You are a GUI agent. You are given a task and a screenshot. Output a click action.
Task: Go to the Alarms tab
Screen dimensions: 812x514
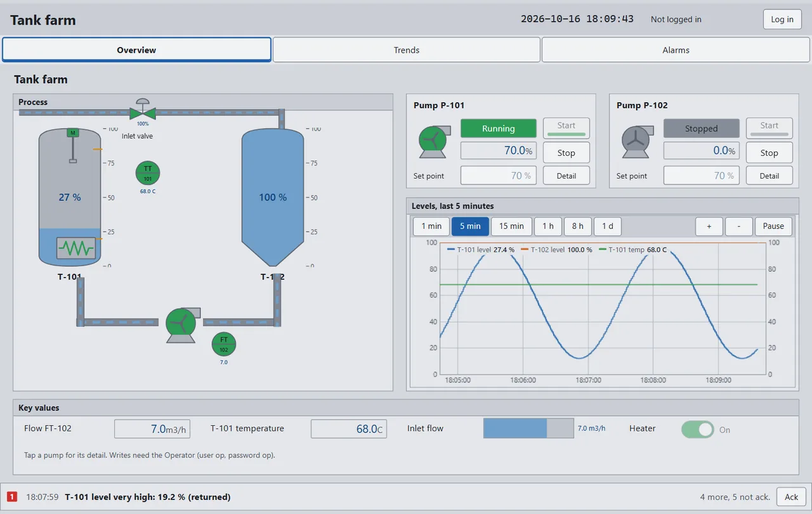tap(676, 50)
